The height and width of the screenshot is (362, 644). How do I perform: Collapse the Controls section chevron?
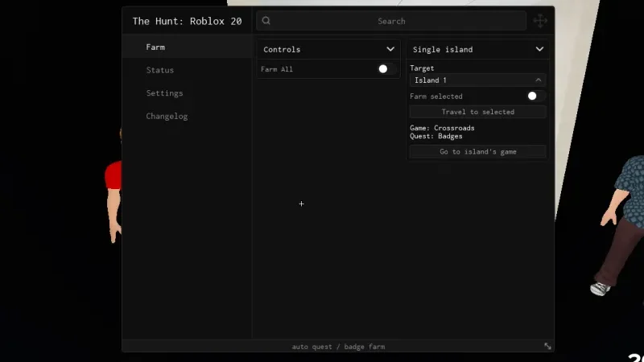[x=390, y=49]
